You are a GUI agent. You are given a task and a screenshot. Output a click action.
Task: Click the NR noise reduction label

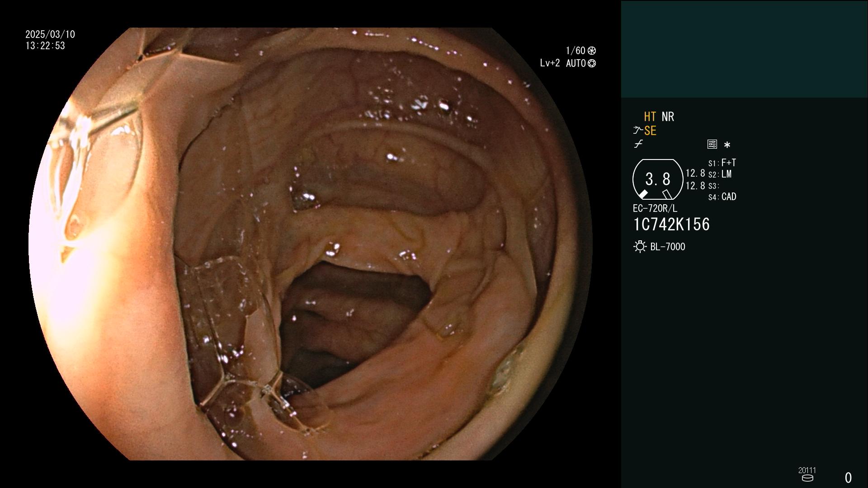tap(668, 117)
